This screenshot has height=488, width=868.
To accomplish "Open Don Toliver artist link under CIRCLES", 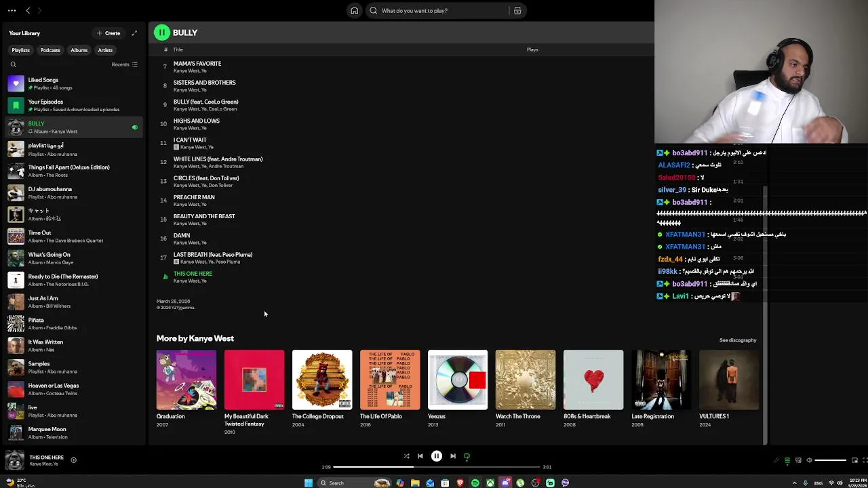I will point(220,185).
